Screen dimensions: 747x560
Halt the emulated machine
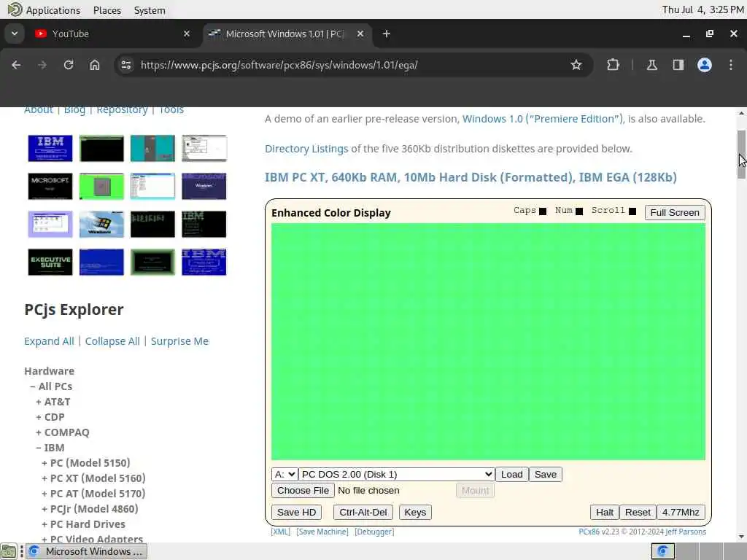click(x=605, y=513)
